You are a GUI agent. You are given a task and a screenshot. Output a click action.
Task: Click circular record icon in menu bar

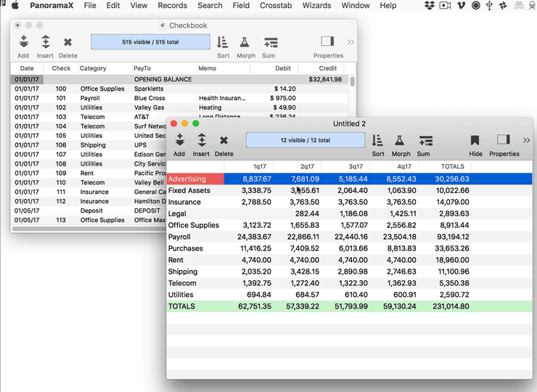[476, 6]
